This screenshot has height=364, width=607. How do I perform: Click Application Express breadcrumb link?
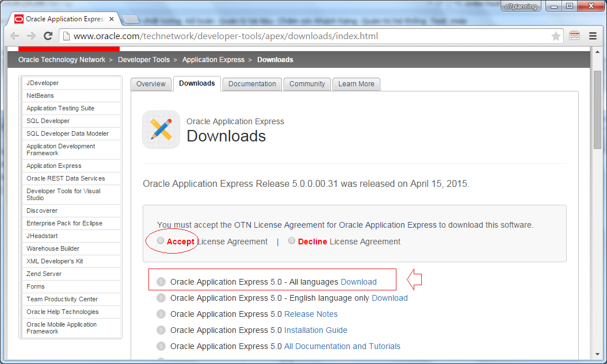coord(213,60)
